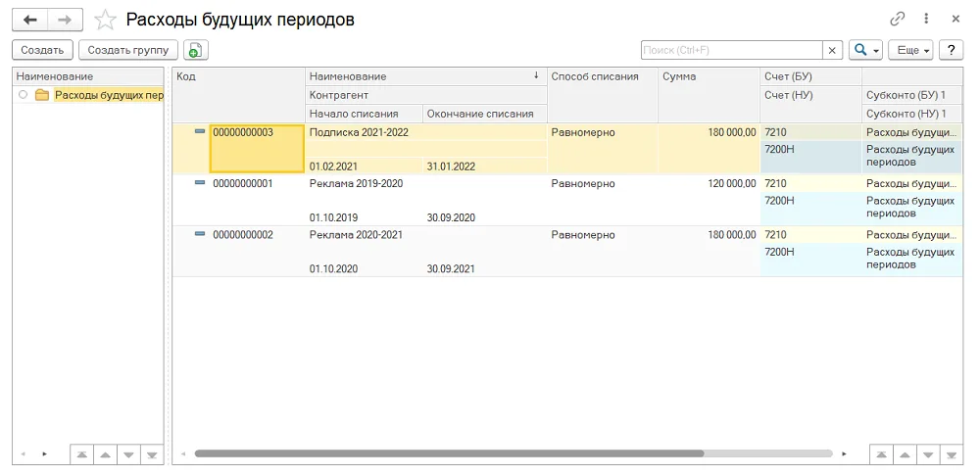Click the Начало списания column header
980x476 pixels.
click(364, 114)
